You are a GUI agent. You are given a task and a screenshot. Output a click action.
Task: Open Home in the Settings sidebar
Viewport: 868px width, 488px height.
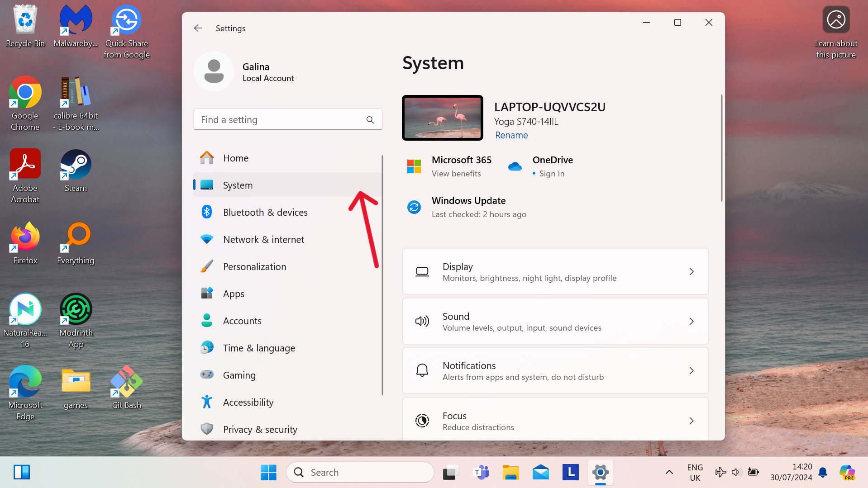[287, 158]
